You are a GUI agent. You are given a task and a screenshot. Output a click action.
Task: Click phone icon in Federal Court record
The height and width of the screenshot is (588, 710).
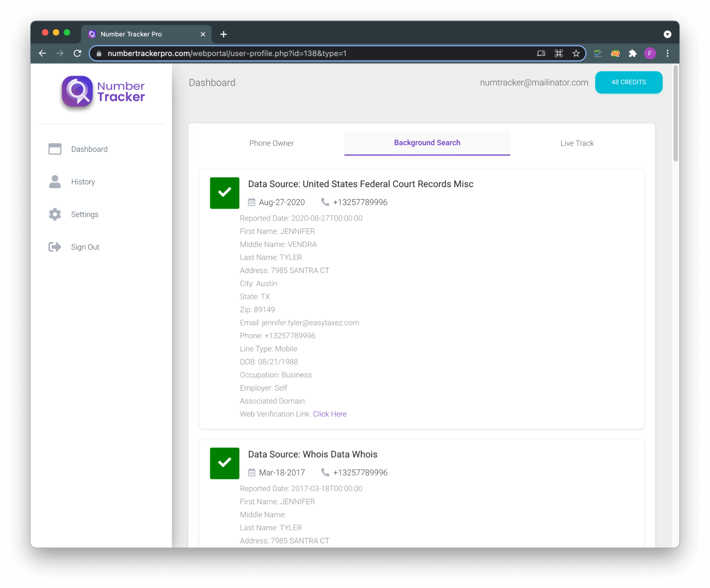coord(325,202)
